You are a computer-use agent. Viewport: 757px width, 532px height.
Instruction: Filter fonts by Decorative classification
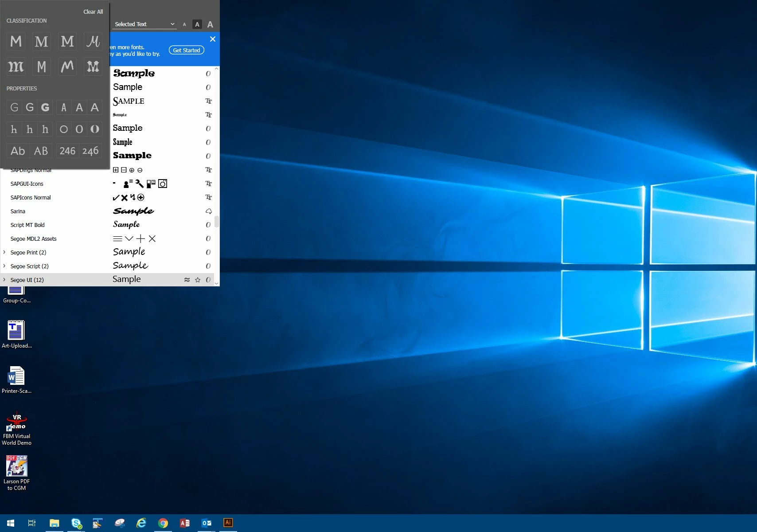pyautogui.click(x=93, y=66)
